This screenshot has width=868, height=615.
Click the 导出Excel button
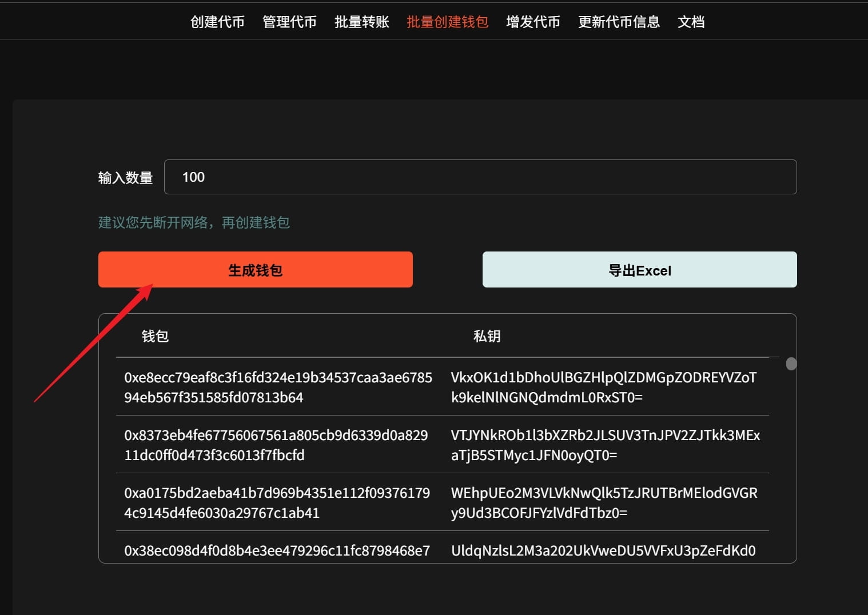coord(640,270)
